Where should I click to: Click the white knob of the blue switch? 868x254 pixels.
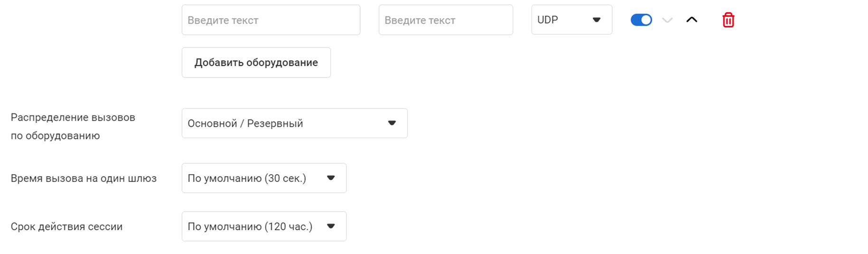pyautogui.click(x=646, y=20)
